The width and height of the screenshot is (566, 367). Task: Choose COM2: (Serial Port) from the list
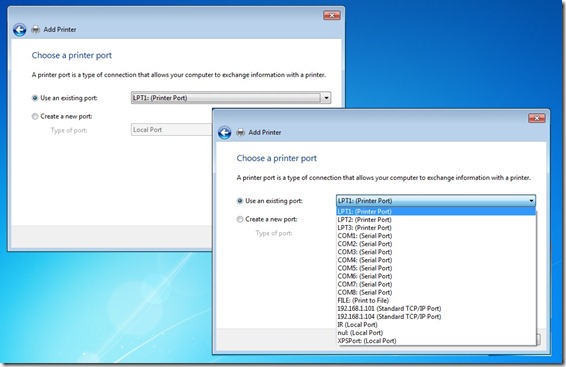point(436,244)
